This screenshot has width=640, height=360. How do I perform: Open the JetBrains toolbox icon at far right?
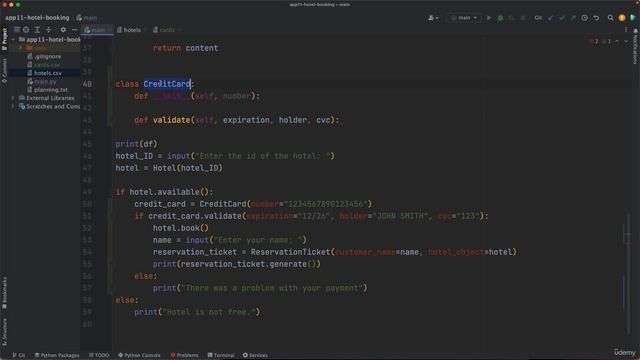tap(633, 18)
